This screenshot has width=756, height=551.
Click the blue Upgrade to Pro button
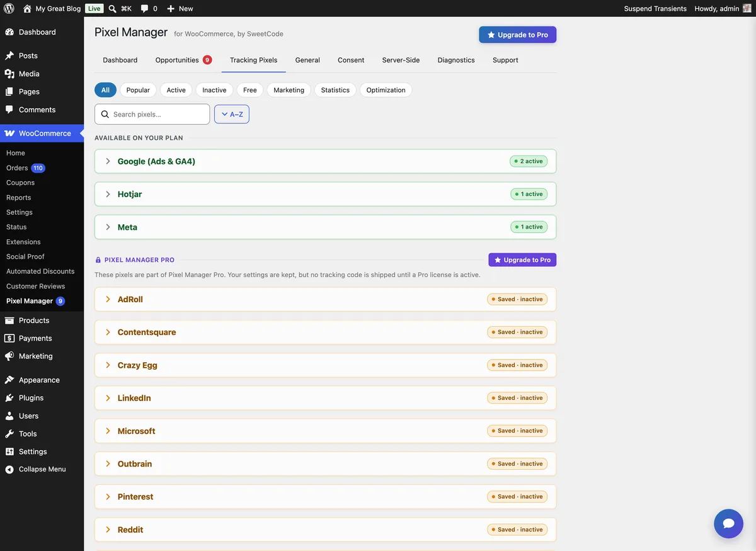(x=518, y=35)
